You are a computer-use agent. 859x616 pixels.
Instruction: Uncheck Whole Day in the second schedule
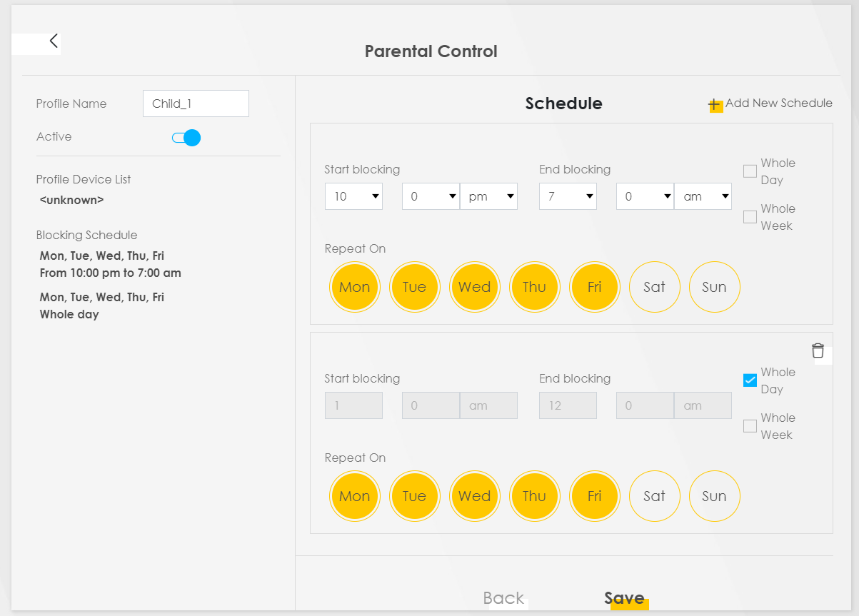click(x=750, y=380)
